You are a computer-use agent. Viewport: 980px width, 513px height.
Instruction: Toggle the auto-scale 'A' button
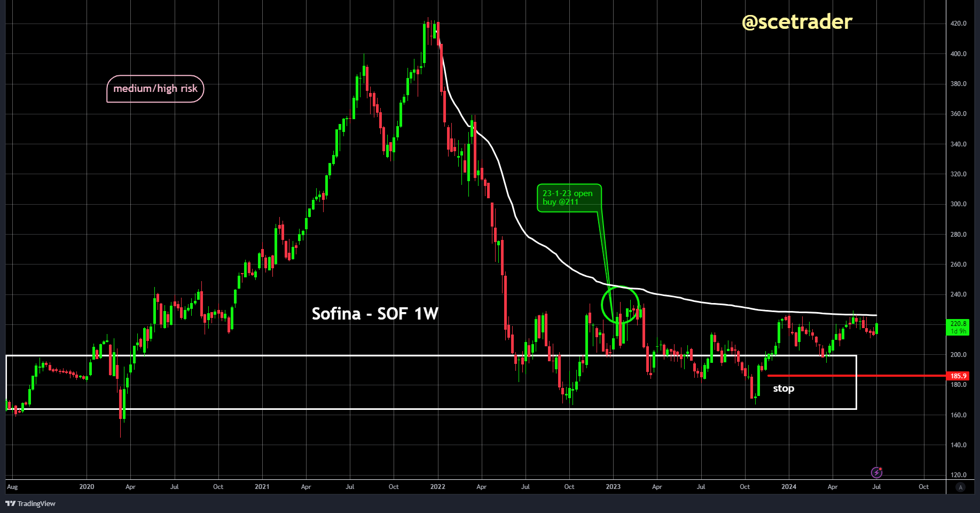(x=960, y=487)
